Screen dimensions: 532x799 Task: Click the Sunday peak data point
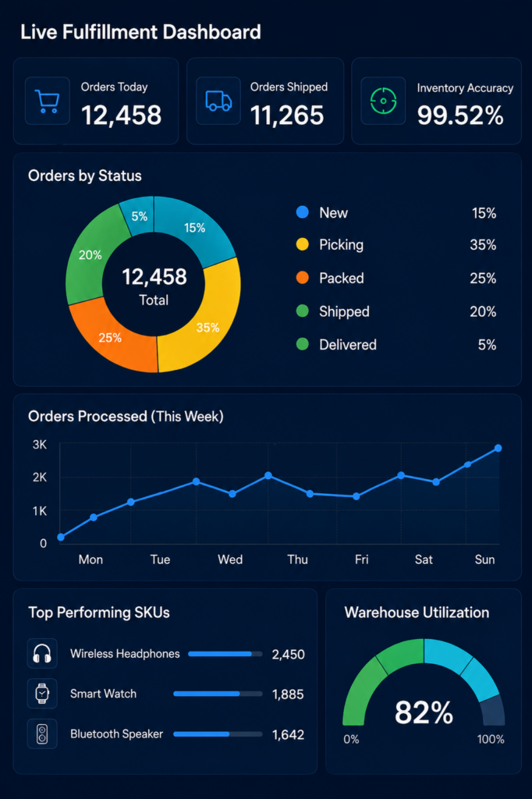[498, 449]
